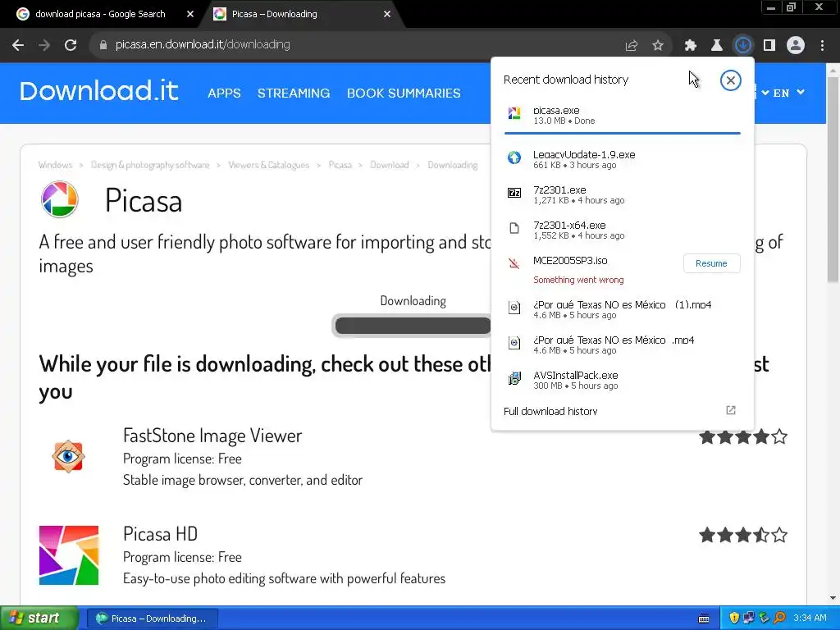Viewport: 840px width, 630px height.
Task: Click the 3:34 AM system clock
Action: [810, 619]
